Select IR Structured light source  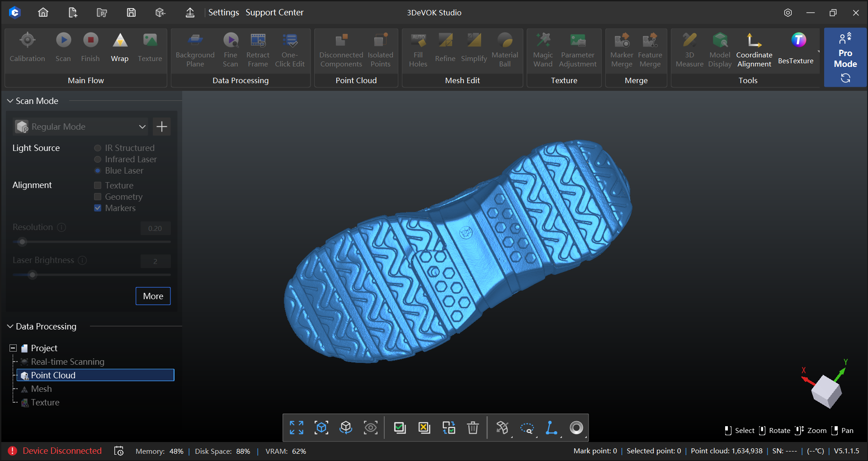(98, 148)
